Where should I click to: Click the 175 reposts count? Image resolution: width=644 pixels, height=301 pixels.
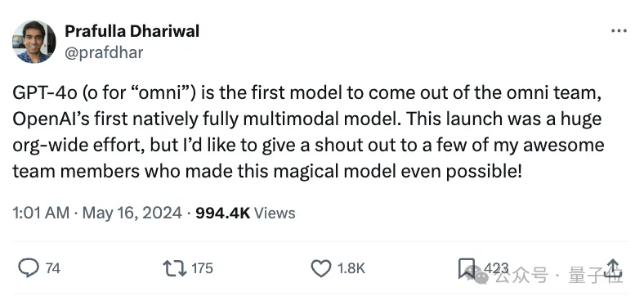coord(202,268)
